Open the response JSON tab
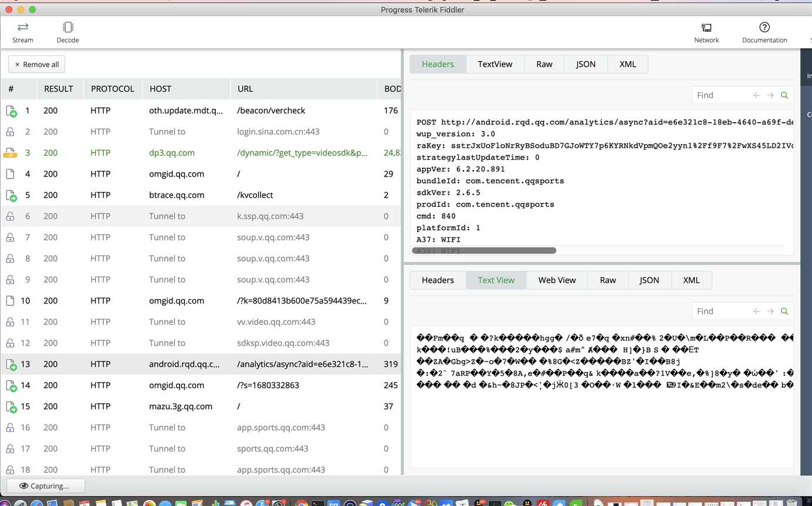The width and height of the screenshot is (812, 506). (x=649, y=280)
